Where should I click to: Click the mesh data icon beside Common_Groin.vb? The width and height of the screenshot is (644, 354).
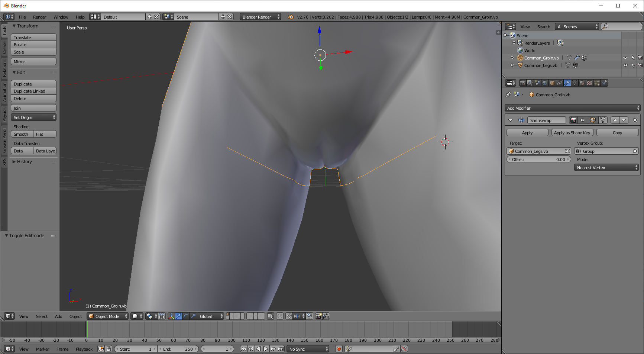point(569,58)
